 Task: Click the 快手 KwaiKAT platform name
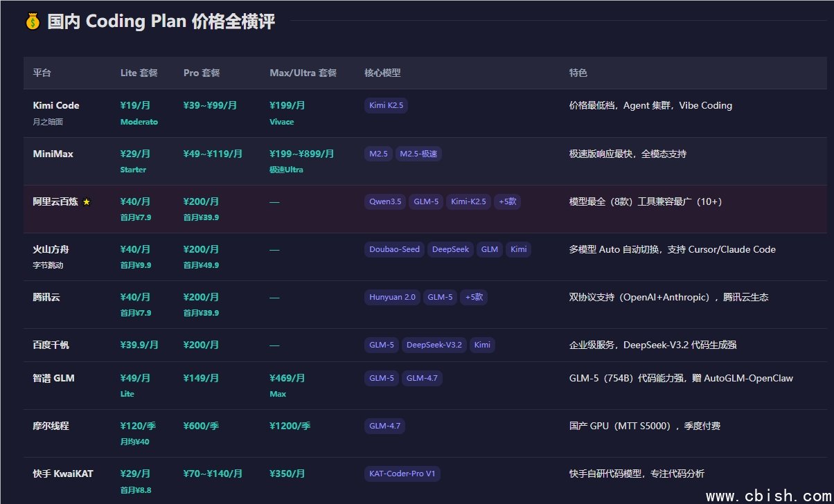[62, 474]
